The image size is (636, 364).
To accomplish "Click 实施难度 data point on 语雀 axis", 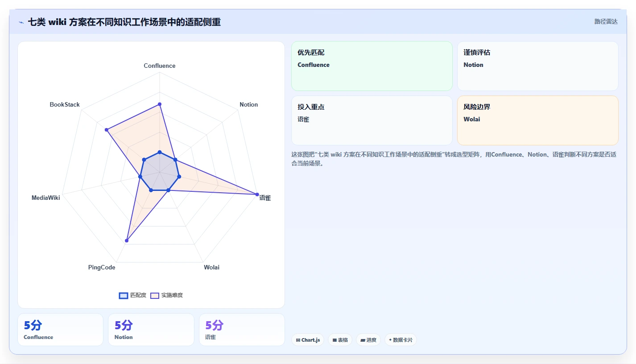I will [x=257, y=194].
